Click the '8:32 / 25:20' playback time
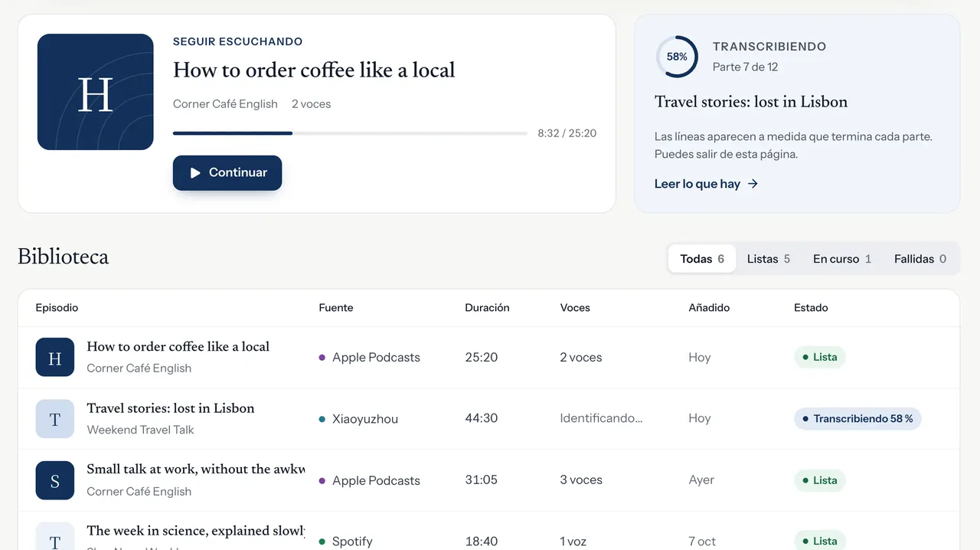Viewport: 980px width, 550px height. click(x=567, y=133)
